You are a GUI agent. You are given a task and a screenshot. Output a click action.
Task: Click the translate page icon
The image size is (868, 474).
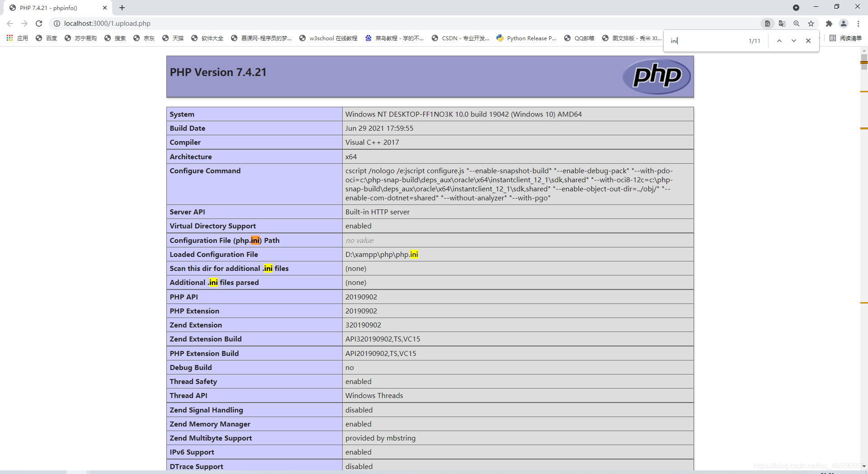pos(782,24)
